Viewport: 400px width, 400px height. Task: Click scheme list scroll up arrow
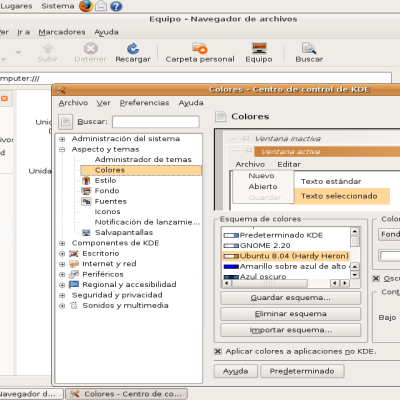pos(355,231)
